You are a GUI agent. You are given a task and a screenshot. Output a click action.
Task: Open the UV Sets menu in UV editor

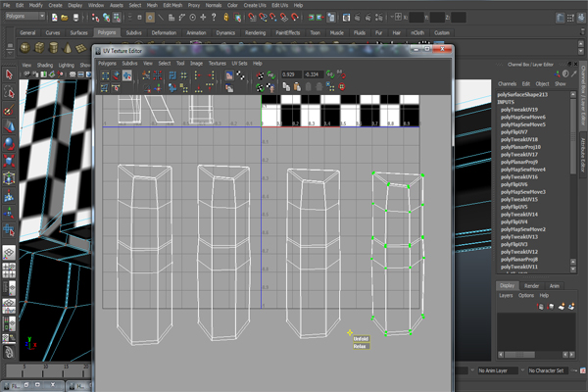tap(239, 64)
